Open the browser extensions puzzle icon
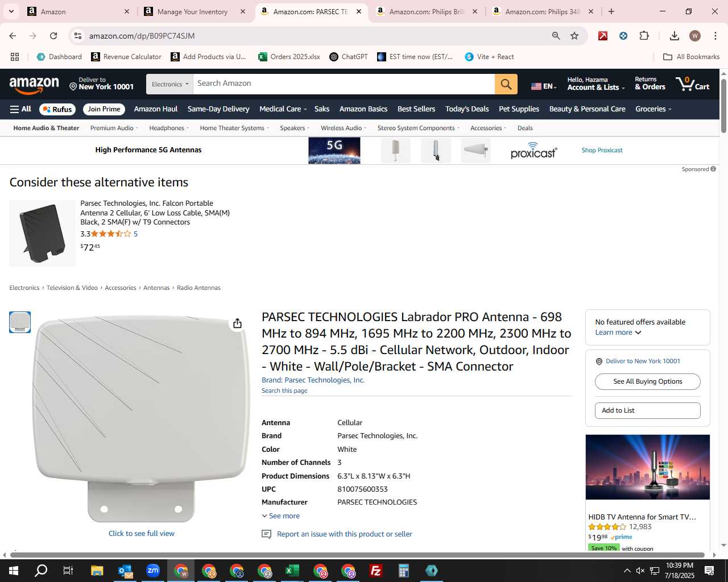 tap(644, 36)
